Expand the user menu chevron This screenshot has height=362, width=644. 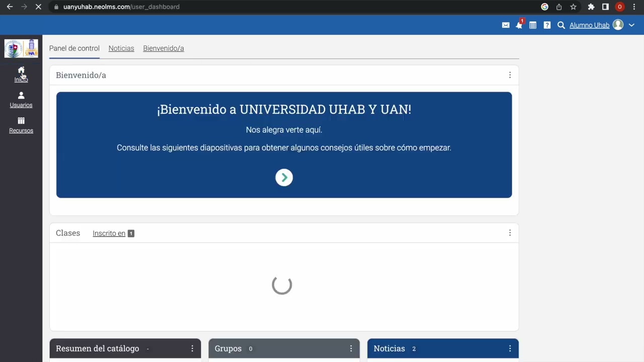631,25
